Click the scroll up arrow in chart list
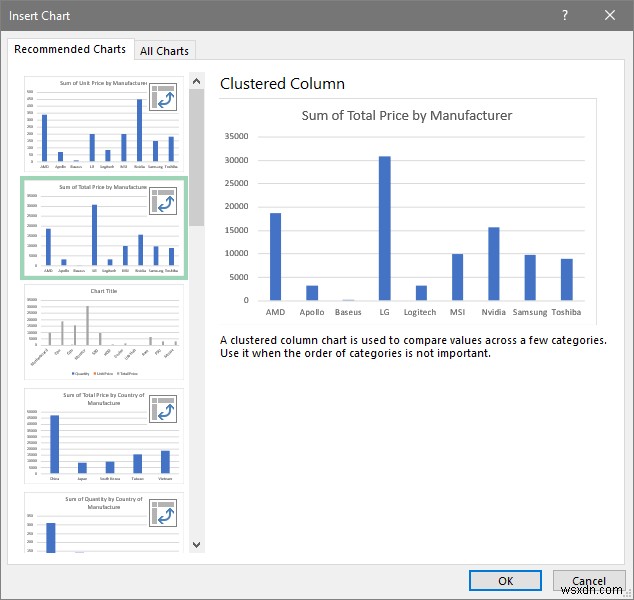The image size is (634, 600). point(197,81)
